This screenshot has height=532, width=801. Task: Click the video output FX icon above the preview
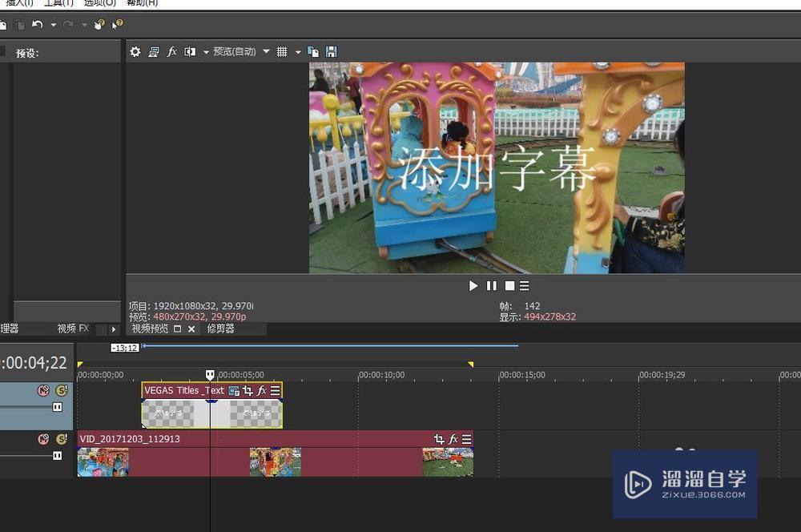171,51
